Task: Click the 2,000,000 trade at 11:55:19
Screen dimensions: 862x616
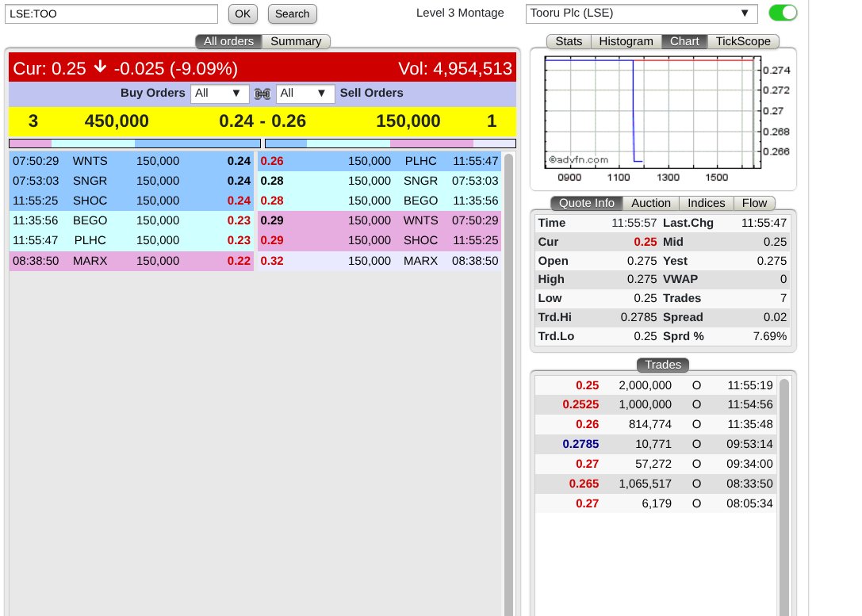Action: [655, 385]
